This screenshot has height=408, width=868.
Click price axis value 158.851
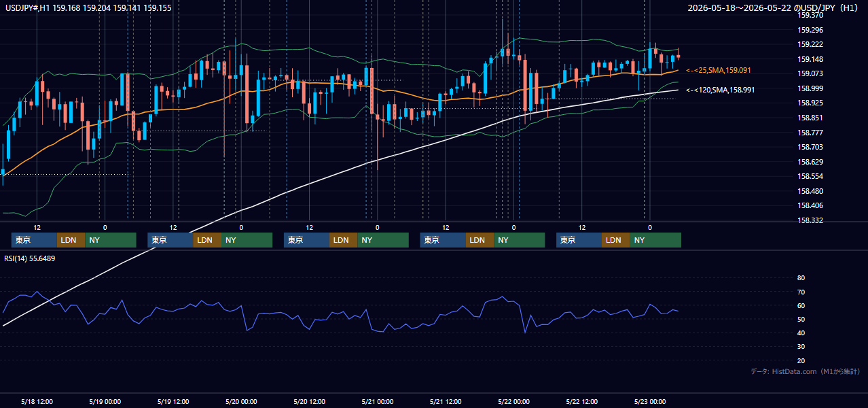(x=810, y=118)
